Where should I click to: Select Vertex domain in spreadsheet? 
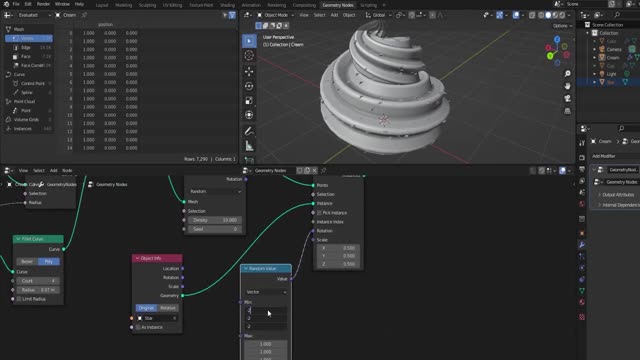(x=29, y=38)
